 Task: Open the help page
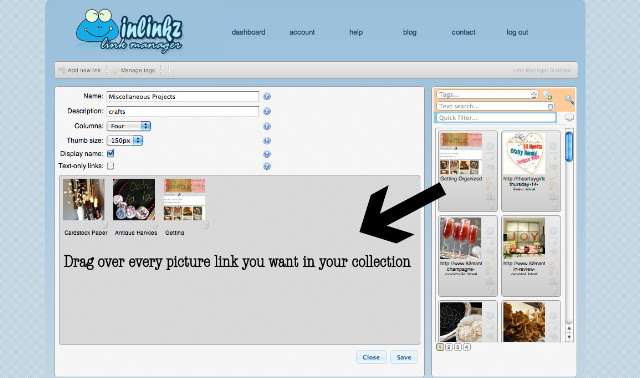click(x=356, y=32)
